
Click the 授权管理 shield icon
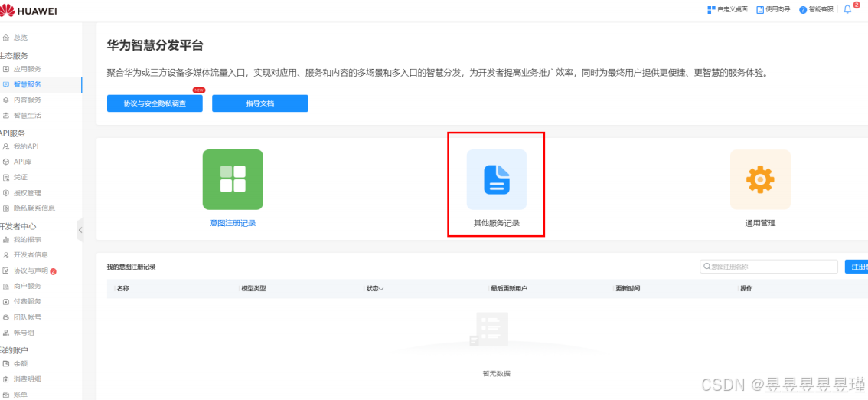tap(6, 193)
